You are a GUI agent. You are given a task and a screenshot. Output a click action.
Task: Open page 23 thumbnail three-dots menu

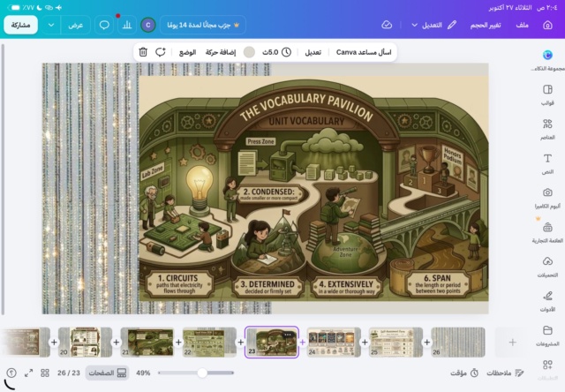288,335
